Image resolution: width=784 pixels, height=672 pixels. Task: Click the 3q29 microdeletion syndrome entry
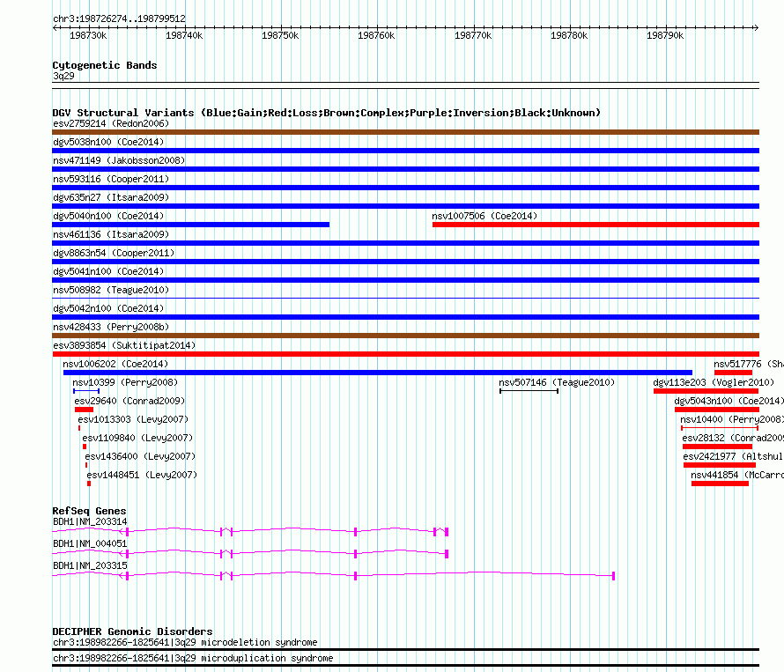coord(185,643)
